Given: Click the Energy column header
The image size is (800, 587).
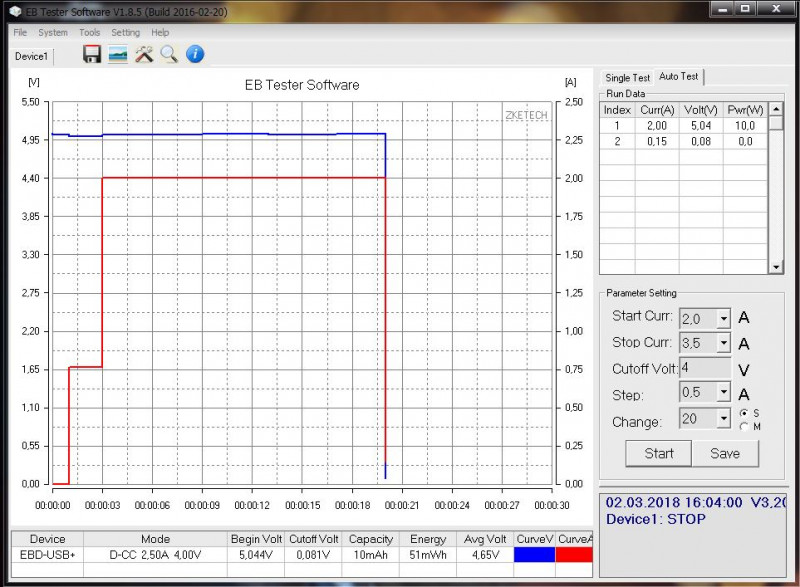Looking at the screenshot, I should 428,539.
